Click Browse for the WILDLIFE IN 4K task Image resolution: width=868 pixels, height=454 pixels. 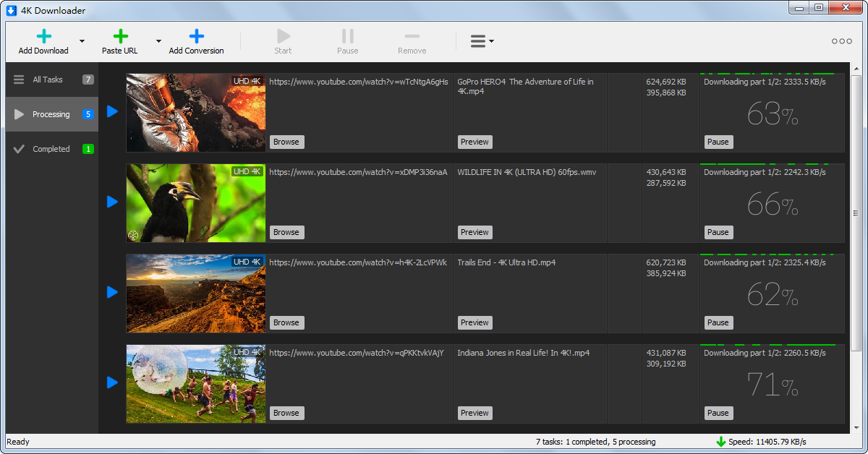[x=286, y=232]
